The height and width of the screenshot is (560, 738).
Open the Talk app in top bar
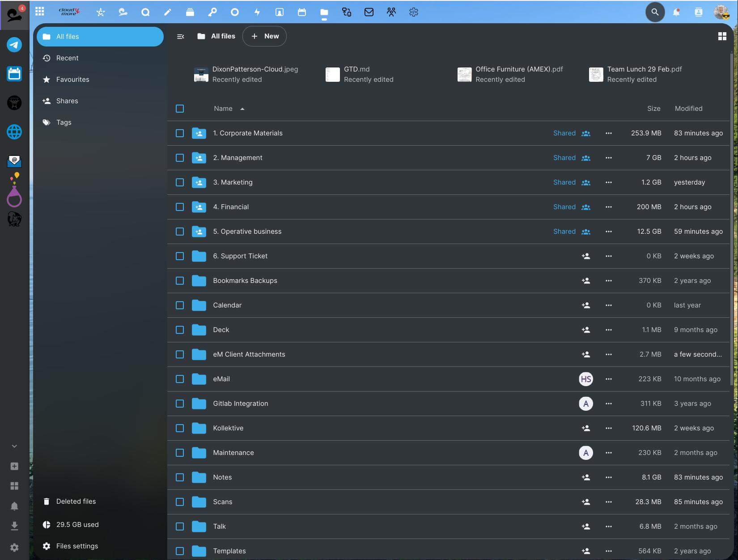145,12
